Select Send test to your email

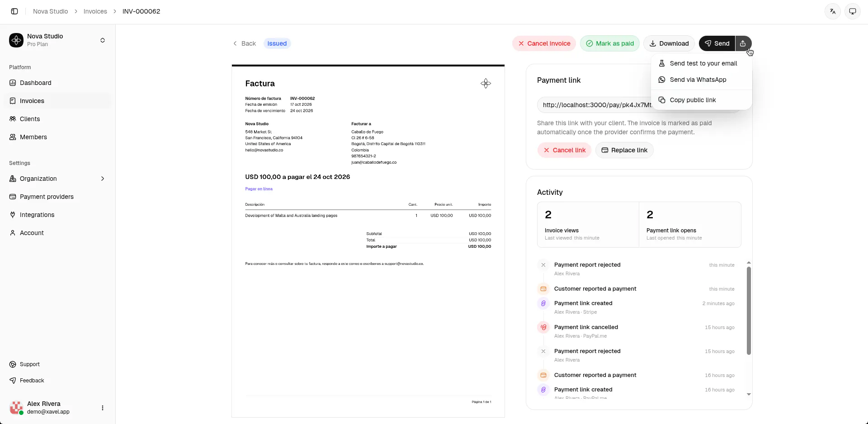tap(702, 63)
